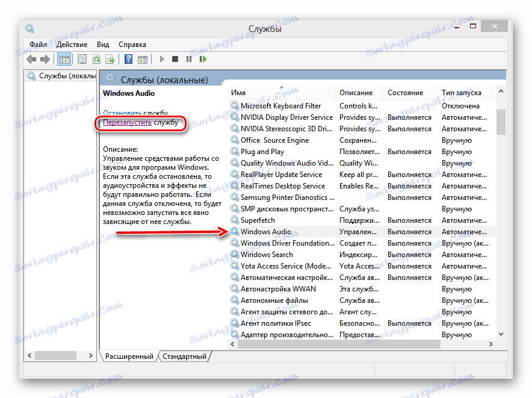Click tree pane horizontal scroll-right arrow

(91, 356)
